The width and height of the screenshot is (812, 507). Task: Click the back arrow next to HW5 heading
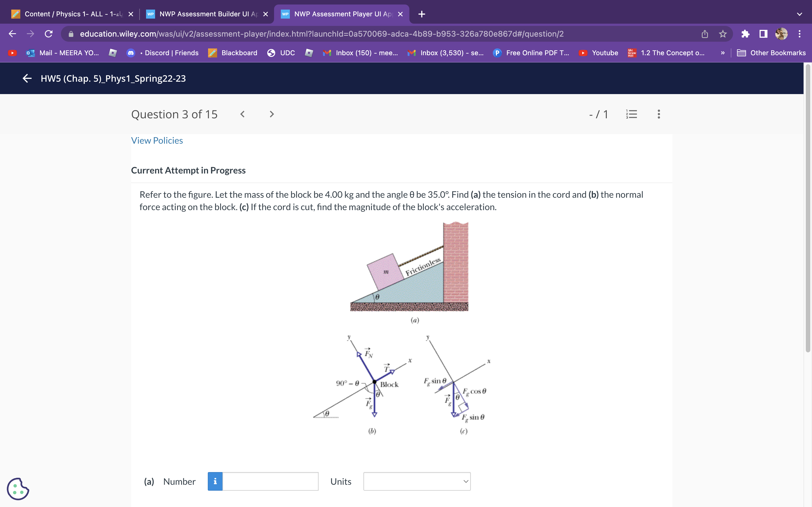(x=27, y=79)
